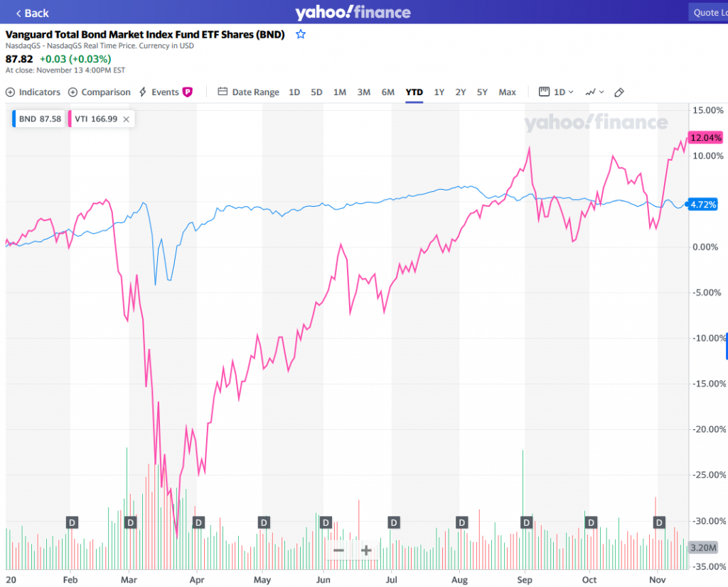Viewport: 728px width, 587px height.
Task: Open the Indicators panel
Action: 33,92
